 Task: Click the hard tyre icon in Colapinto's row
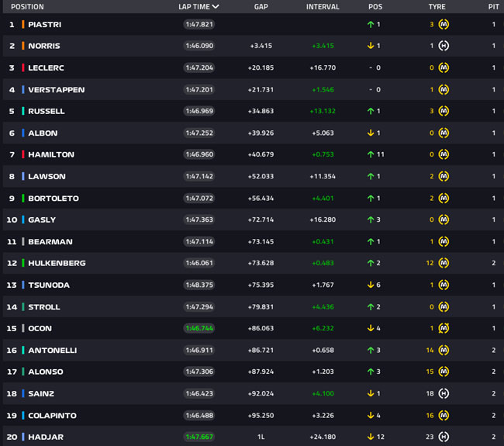click(444, 415)
